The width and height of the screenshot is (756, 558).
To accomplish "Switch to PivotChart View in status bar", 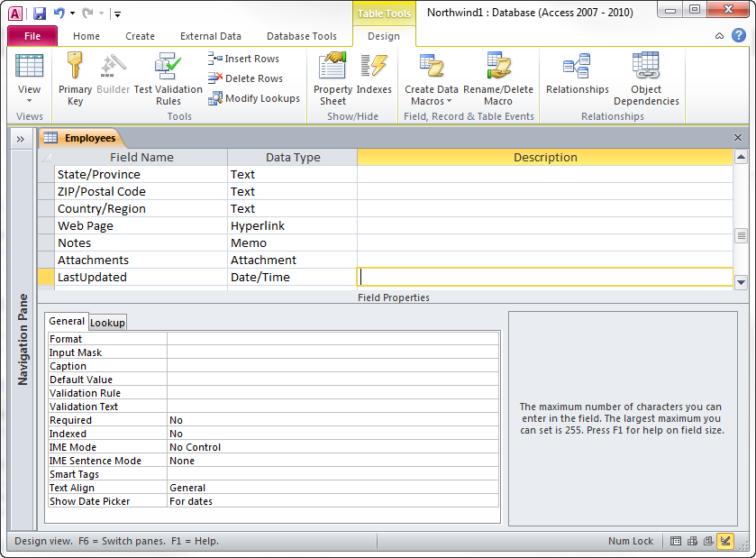I will click(708, 541).
